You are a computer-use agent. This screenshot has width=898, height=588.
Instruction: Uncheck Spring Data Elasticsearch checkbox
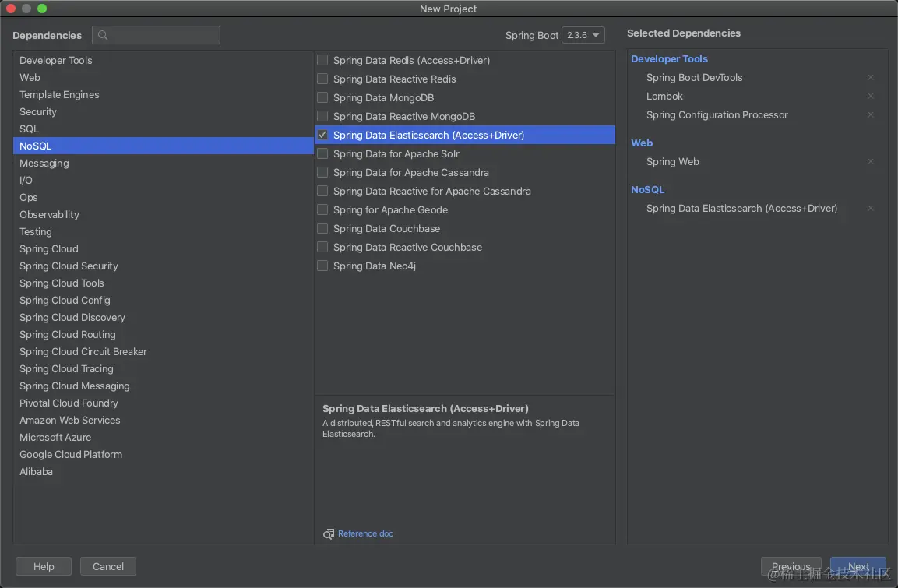point(322,136)
